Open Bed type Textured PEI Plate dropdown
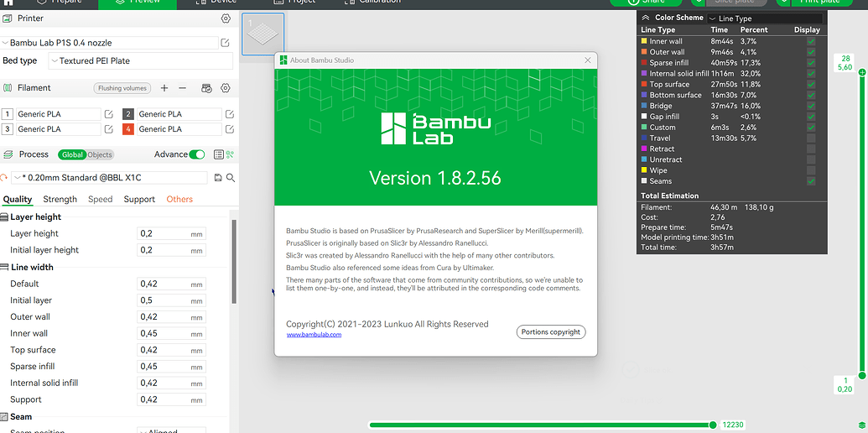This screenshot has width=868, height=433. click(x=141, y=61)
